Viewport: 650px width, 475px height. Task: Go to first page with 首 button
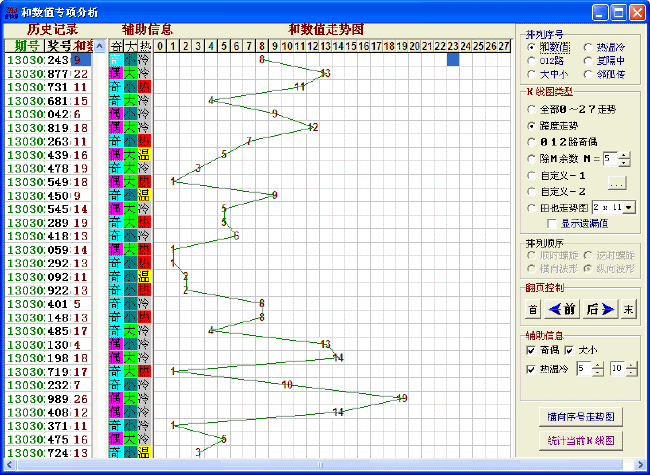(x=532, y=309)
